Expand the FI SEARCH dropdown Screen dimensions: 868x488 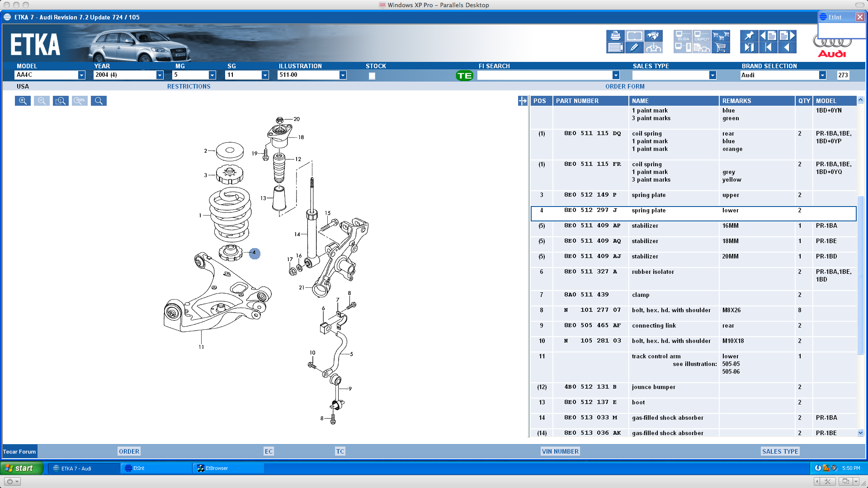point(616,75)
